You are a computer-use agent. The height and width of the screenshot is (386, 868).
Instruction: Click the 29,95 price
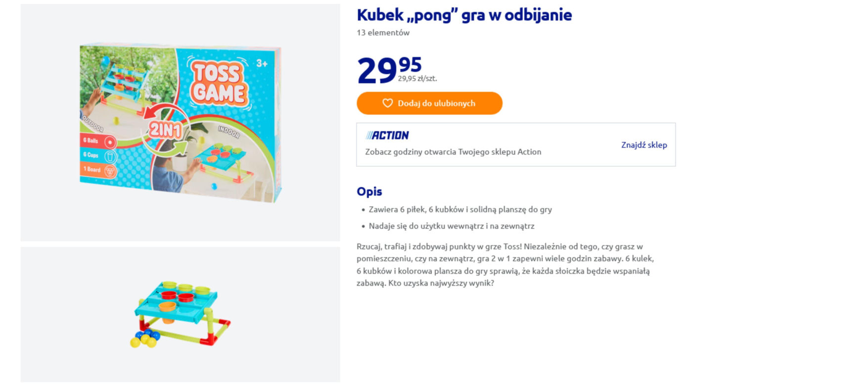(x=390, y=70)
